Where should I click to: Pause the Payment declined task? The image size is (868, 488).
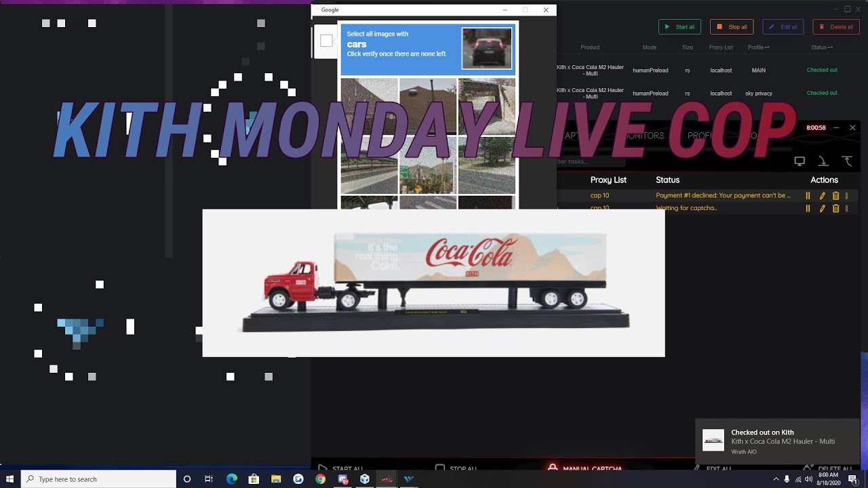tap(808, 196)
